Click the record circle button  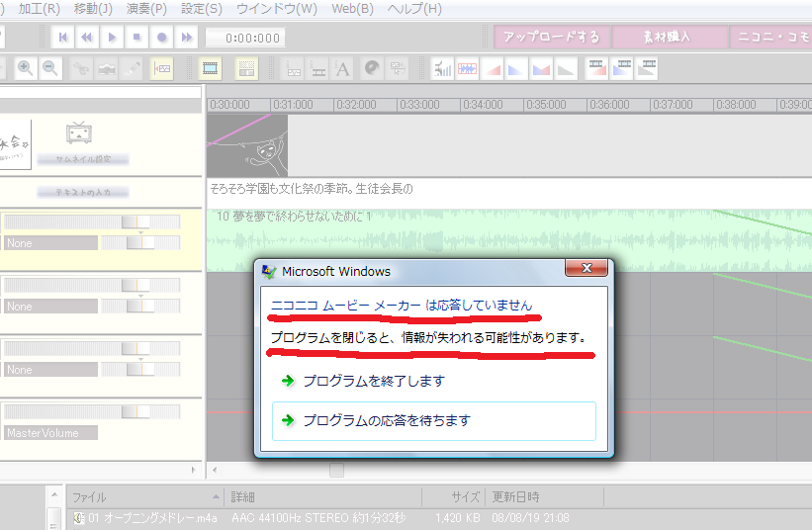[x=161, y=38]
